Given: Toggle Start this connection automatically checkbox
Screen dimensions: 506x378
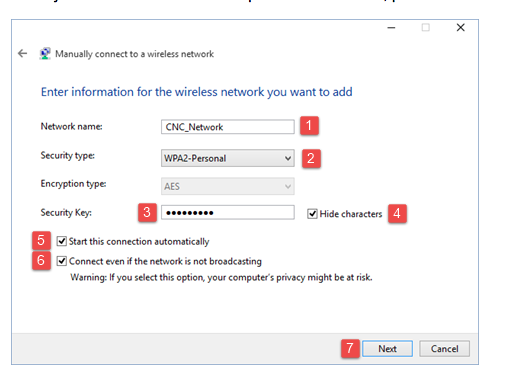Looking at the screenshot, I should tap(62, 241).
